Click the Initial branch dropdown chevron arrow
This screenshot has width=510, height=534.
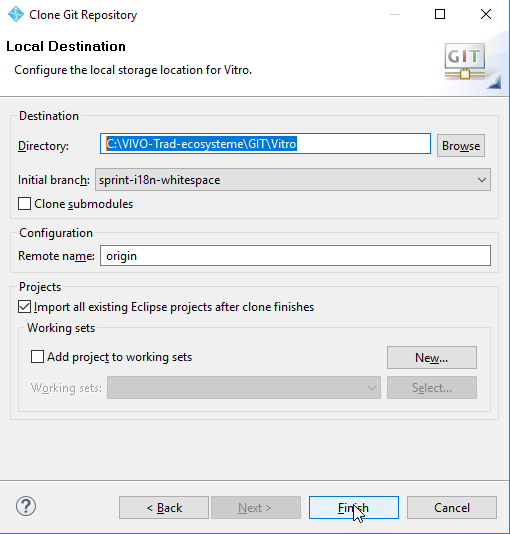[482, 180]
